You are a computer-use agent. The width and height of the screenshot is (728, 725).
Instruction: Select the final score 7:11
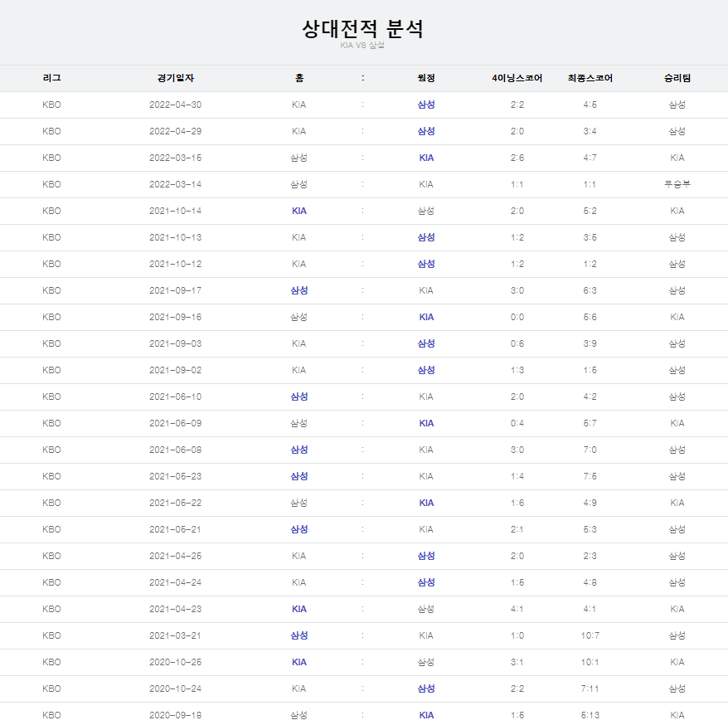click(x=590, y=689)
